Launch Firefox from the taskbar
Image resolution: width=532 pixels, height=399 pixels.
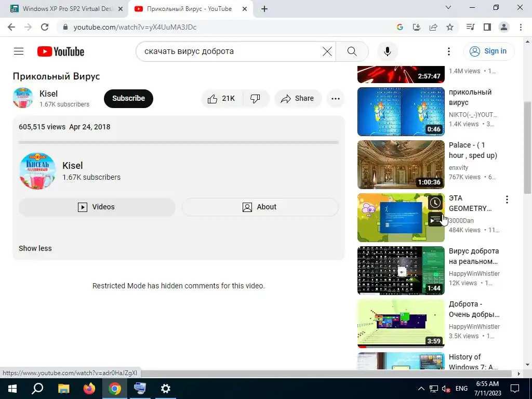(x=89, y=389)
